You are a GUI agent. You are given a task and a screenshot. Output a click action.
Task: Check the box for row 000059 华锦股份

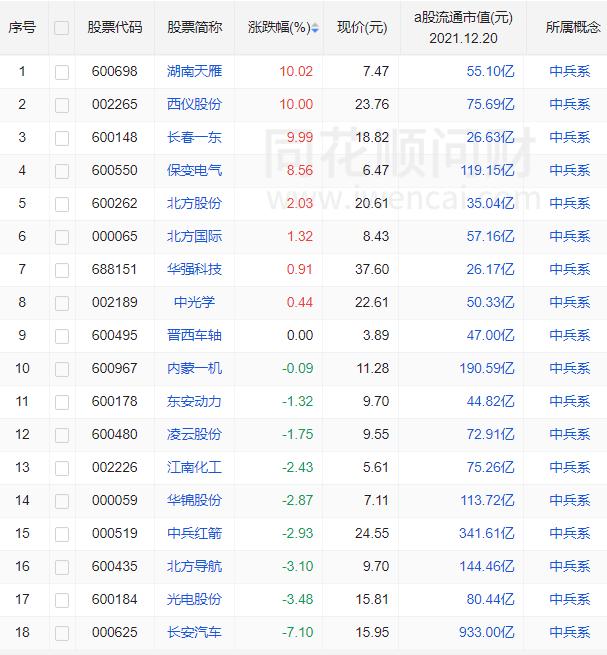coord(62,501)
